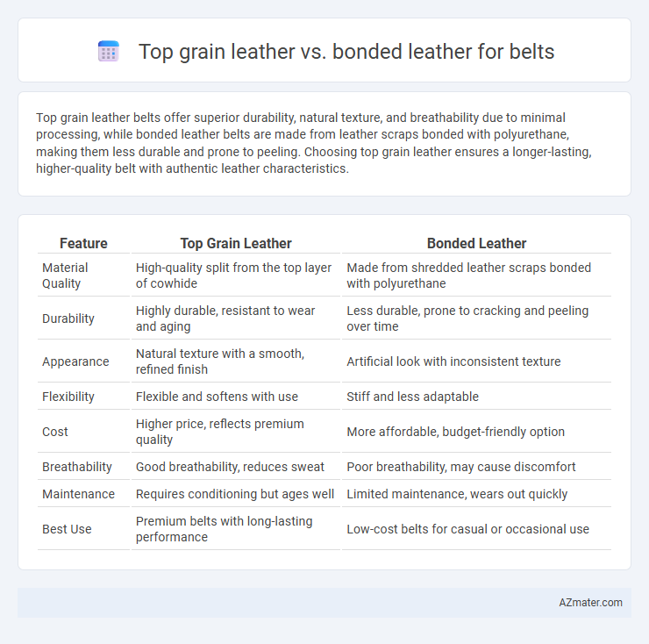Select the page title heading text
This screenshot has height=644, width=649.
346,52
